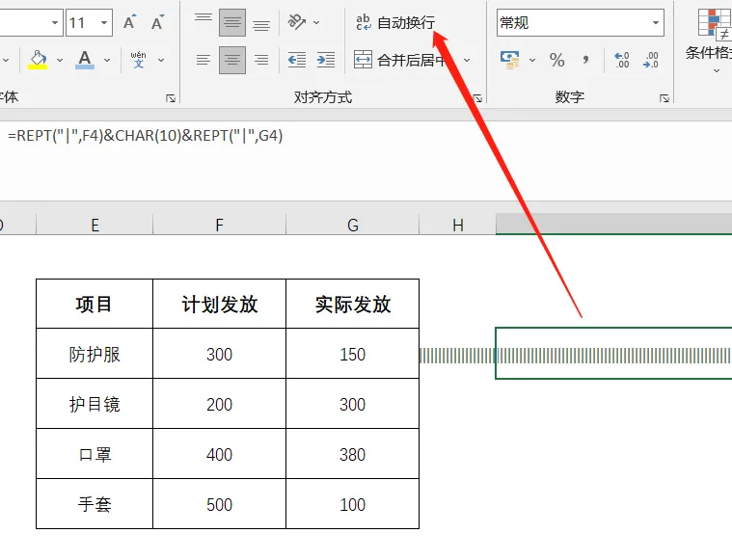The image size is (732, 560).
Task: Select the active cell with bar chart
Action: pyautogui.click(x=613, y=354)
